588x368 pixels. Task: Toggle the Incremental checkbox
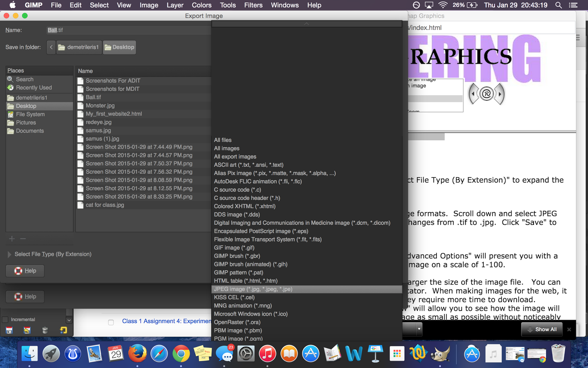pos(5,319)
